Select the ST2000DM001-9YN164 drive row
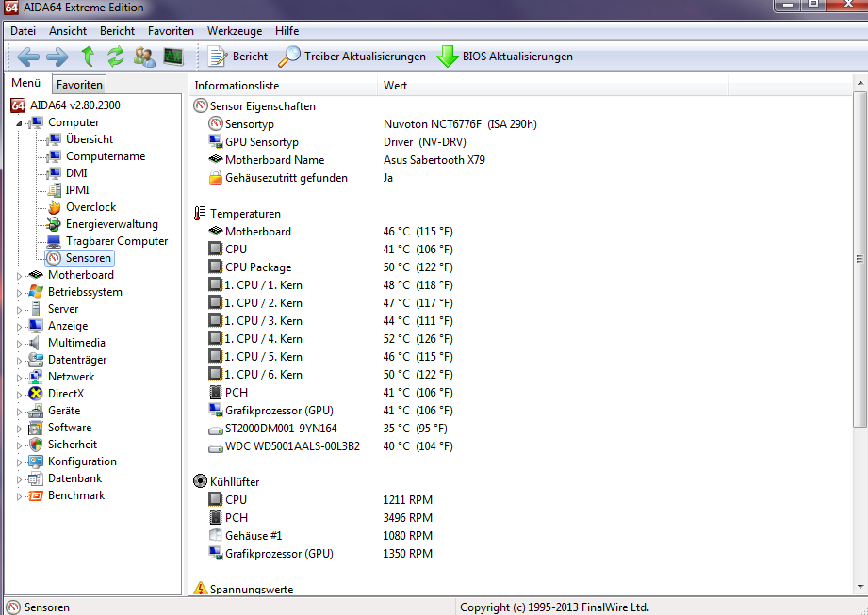 coord(520,429)
